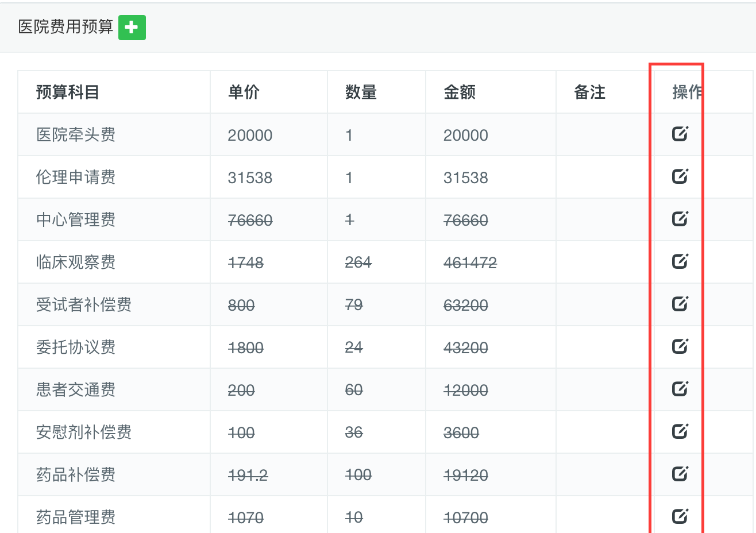Edit the 中心管理费 row
This screenshot has height=533, width=756.
(680, 218)
